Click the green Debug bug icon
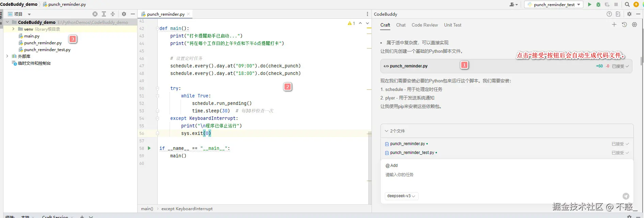Image resolution: width=644 pixels, height=218 pixels. (598, 4)
